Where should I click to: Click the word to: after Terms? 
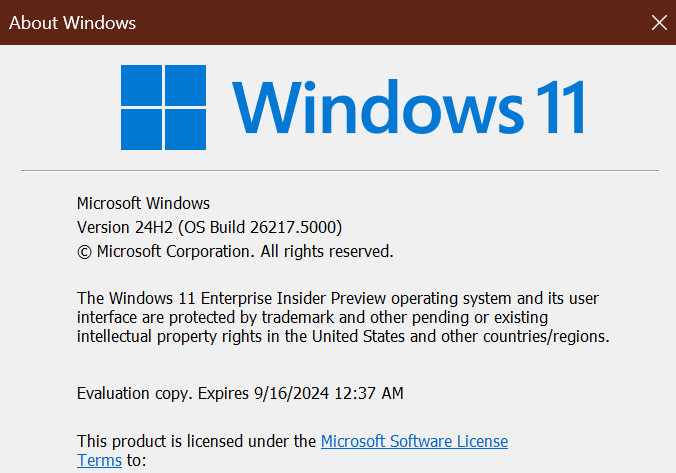pos(136,460)
